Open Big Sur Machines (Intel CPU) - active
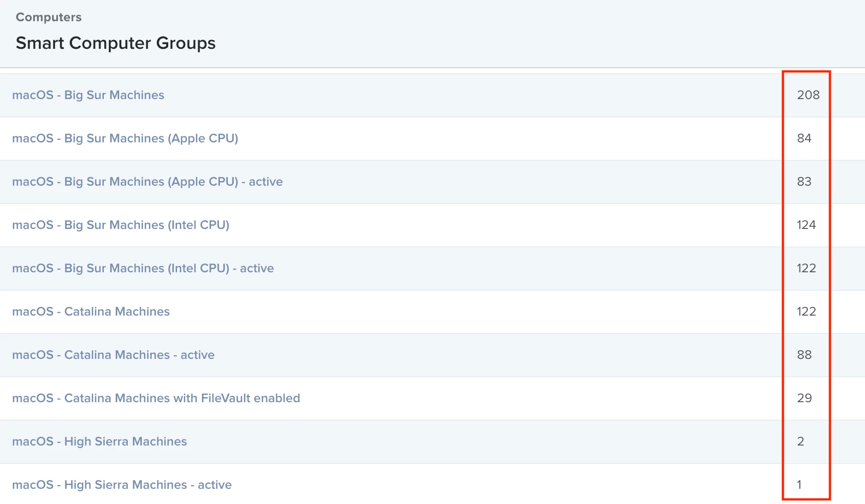The width and height of the screenshot is (865, 504). point(143,268)
